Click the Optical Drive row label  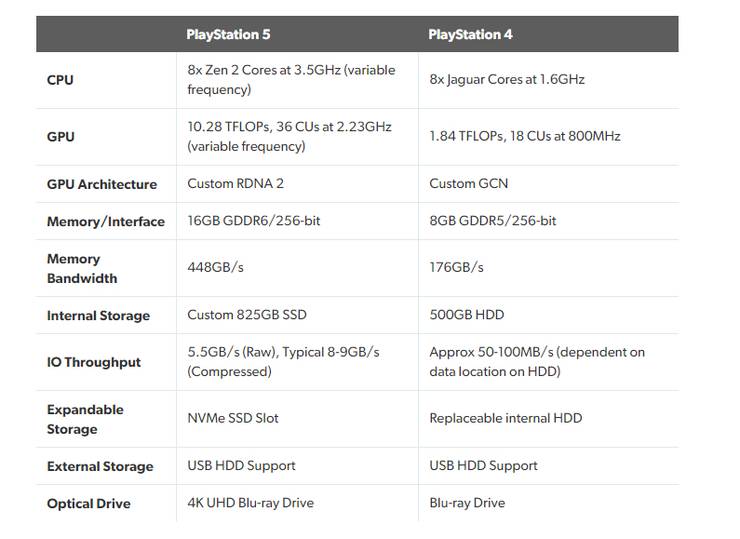coord(89,503)
